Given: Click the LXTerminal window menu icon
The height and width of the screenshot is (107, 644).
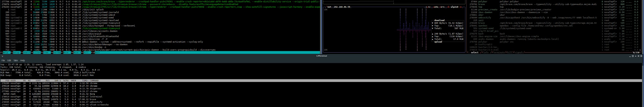Looking at the screenshot, I should click(2, 56).
